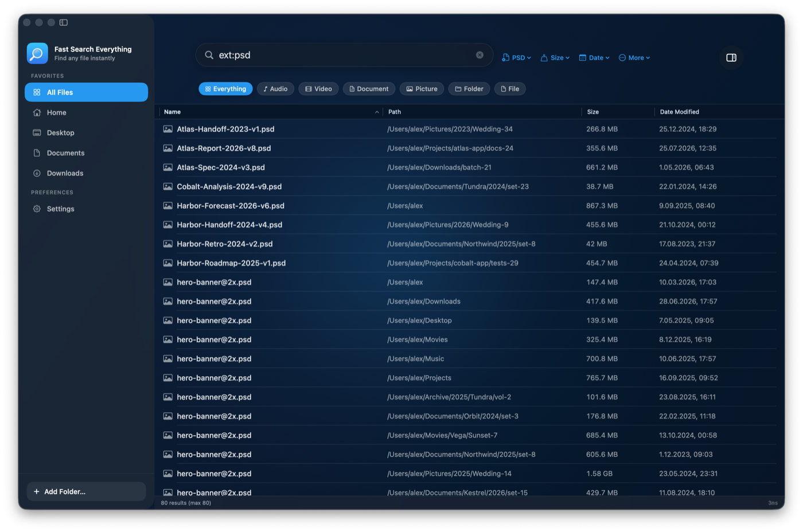This screenshot has height=532, width=803.
Task: Open the Date filter dropdown
Action: click(x=594, y=58)
